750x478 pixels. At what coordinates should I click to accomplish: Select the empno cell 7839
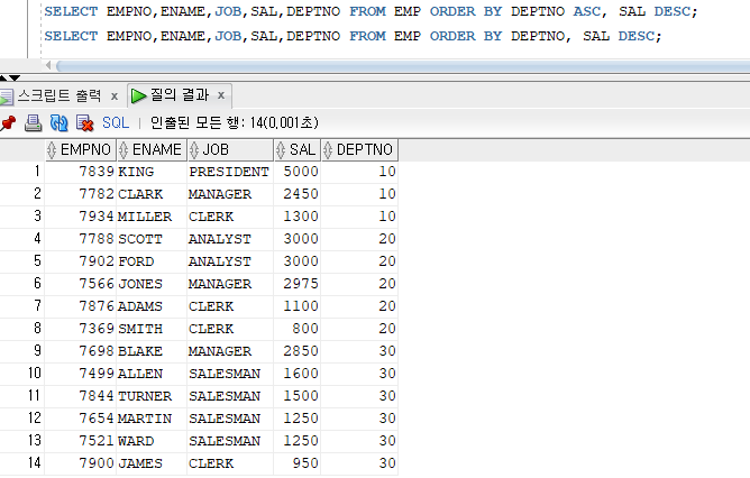[80, 172]
